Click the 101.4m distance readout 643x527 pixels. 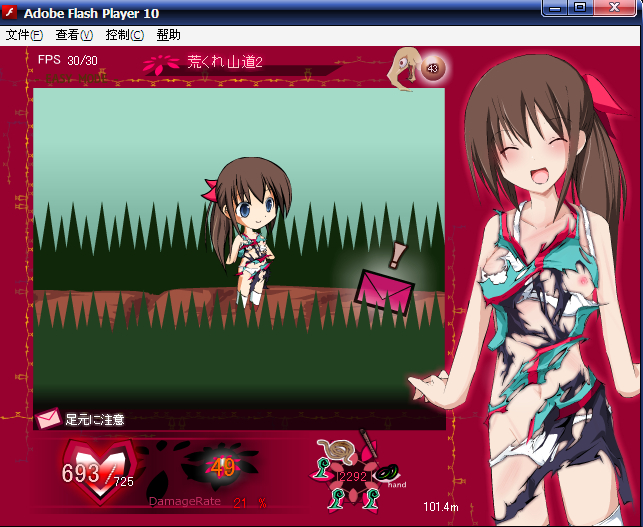point(441,507)
